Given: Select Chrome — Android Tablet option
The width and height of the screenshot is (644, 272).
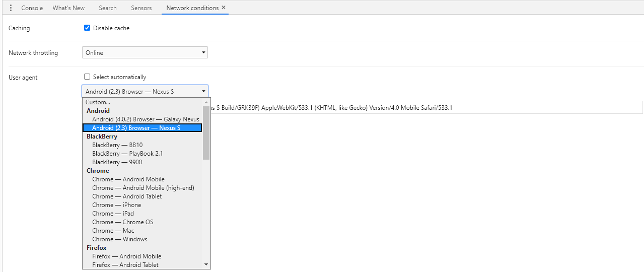Looking at the screenshot, I should click(142, 196).
